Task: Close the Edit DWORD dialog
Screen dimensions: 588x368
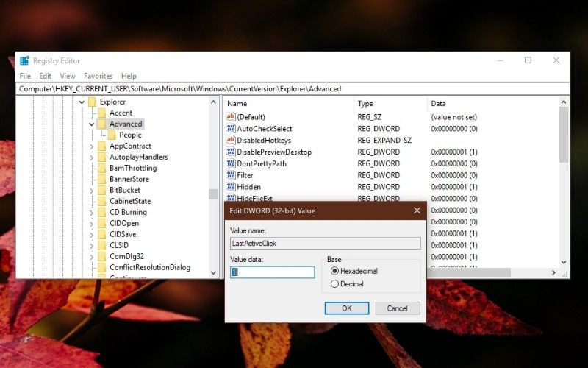Action: 417,210
